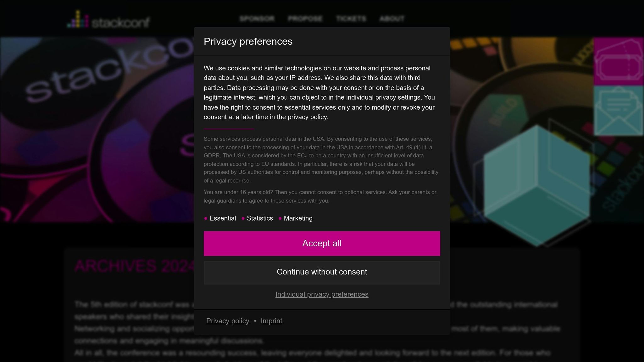Click the teal cube graphic
The image size is (644, 362).
536,185
